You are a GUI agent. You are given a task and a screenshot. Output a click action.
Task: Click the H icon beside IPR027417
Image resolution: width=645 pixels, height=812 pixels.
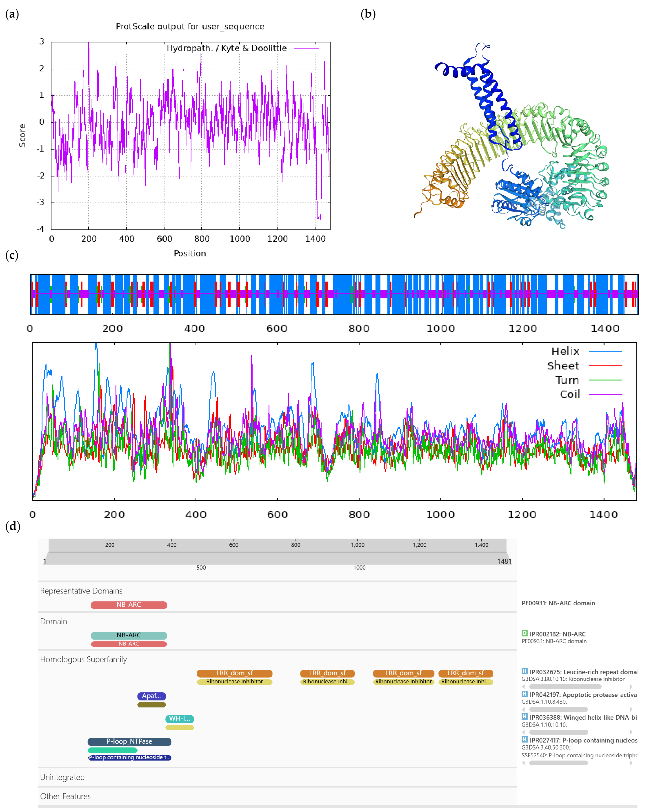(524, 739)
